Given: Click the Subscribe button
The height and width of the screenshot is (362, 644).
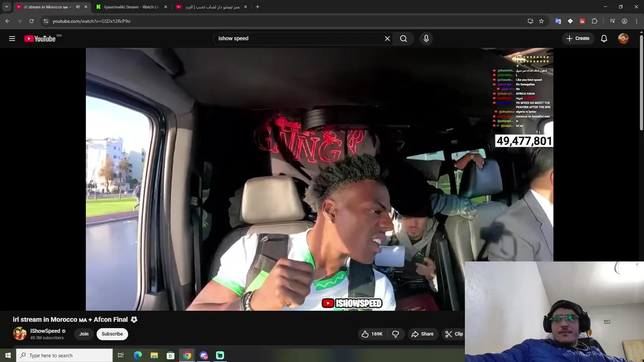Looking at the screenshot, I should click(112, 334).
